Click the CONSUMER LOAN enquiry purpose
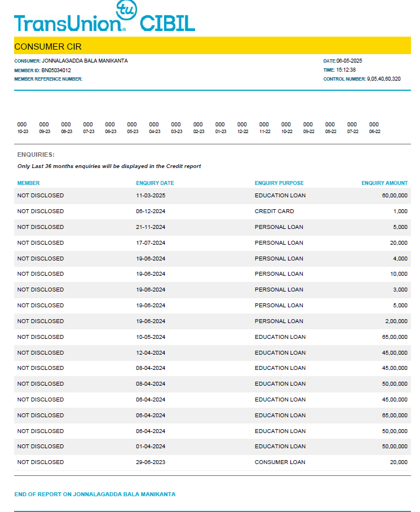This screenshot has height=512, width=420. (280, 462)
